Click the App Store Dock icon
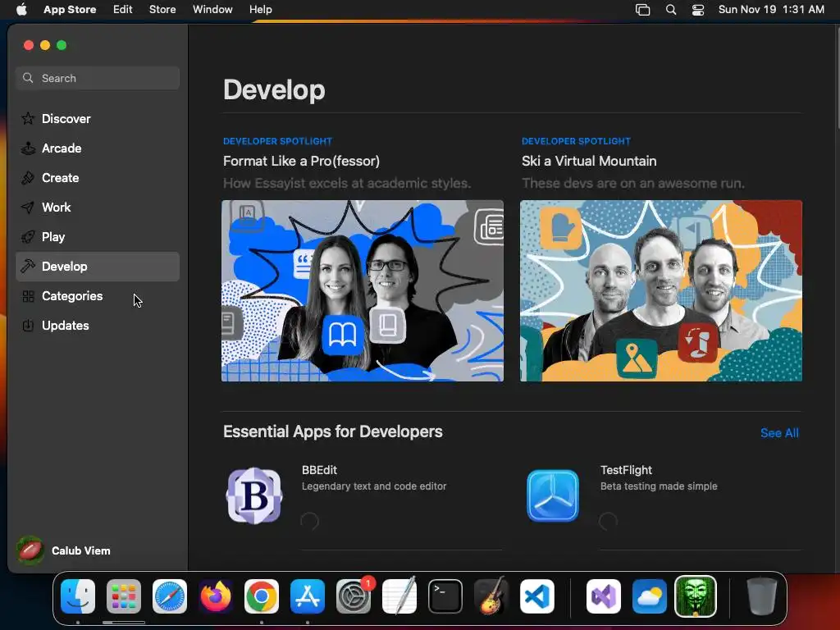The width and height of the screenshot is (840, 630). click(x=308, y=596)
